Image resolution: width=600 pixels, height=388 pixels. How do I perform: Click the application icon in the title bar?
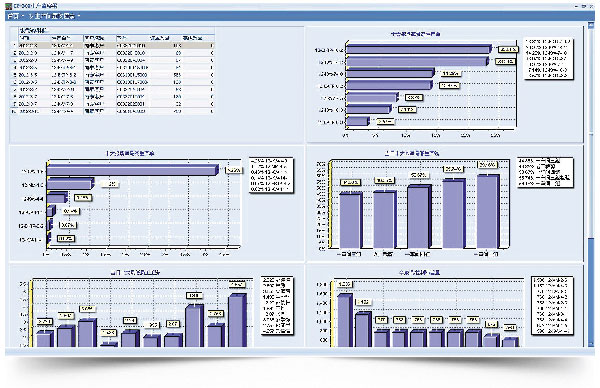point(8,6)
